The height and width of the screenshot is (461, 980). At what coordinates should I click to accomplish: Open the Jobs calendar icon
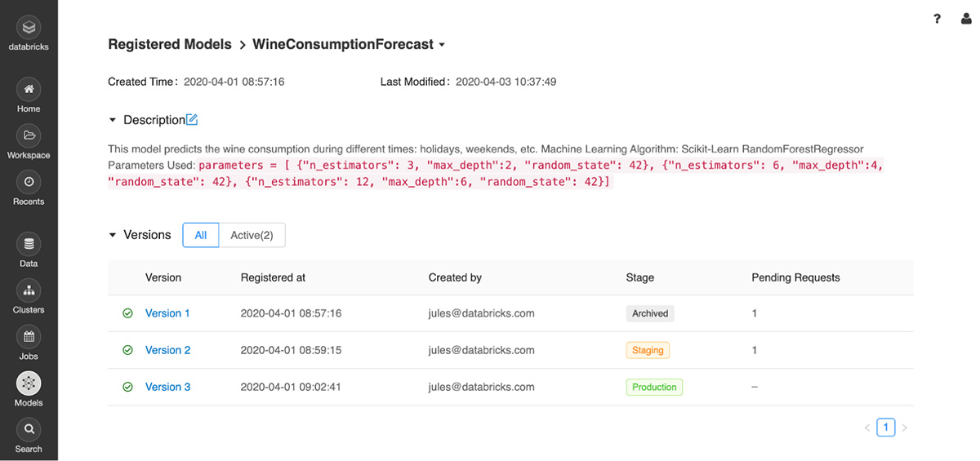29,337
